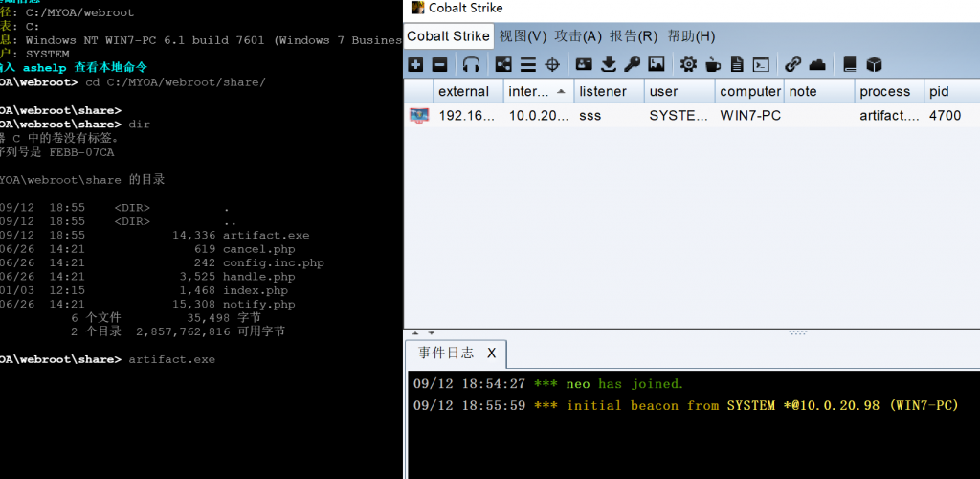Sort sessions by process column header
Image resolution: width=980 pixels, height=479 pixels.
coord(889,91)
